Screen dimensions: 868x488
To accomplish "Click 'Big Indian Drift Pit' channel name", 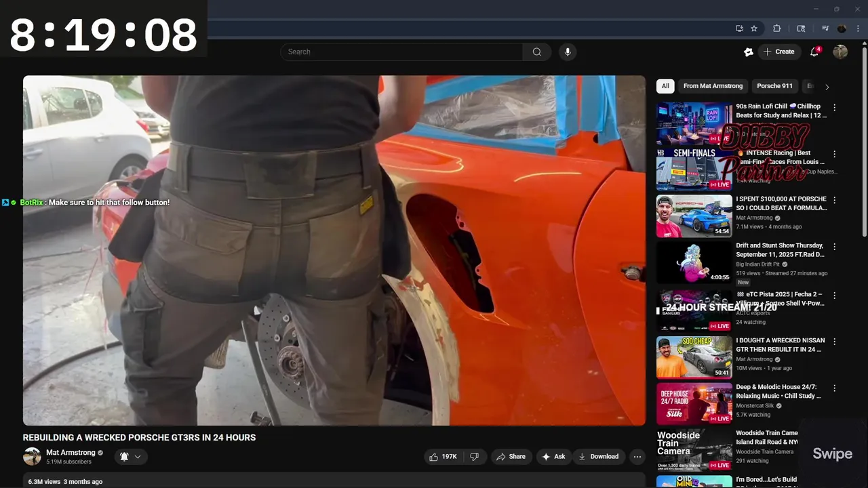I will tap(757, 264).
